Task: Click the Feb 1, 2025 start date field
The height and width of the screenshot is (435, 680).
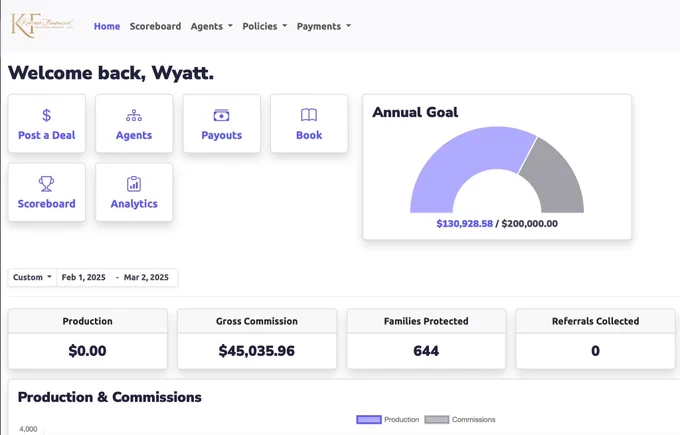Action: (84, 278)
